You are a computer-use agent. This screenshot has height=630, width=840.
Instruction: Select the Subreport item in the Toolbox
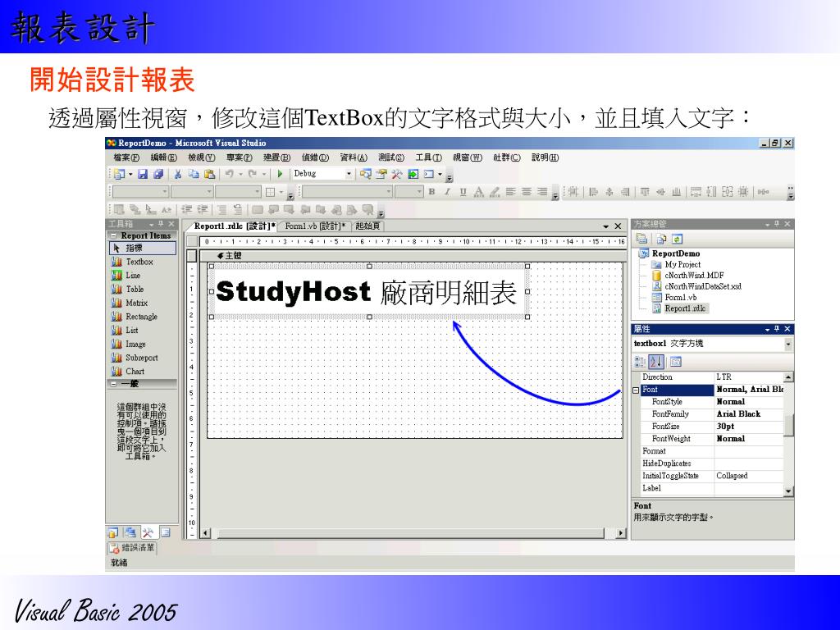point(143,358)
